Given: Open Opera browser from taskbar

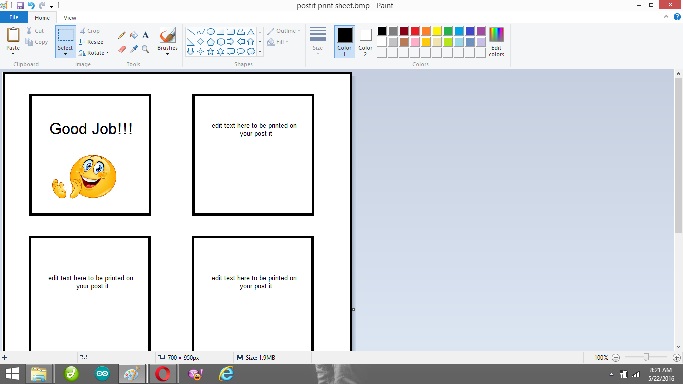Looking at the screenshot, I should (x=162, y=374).
